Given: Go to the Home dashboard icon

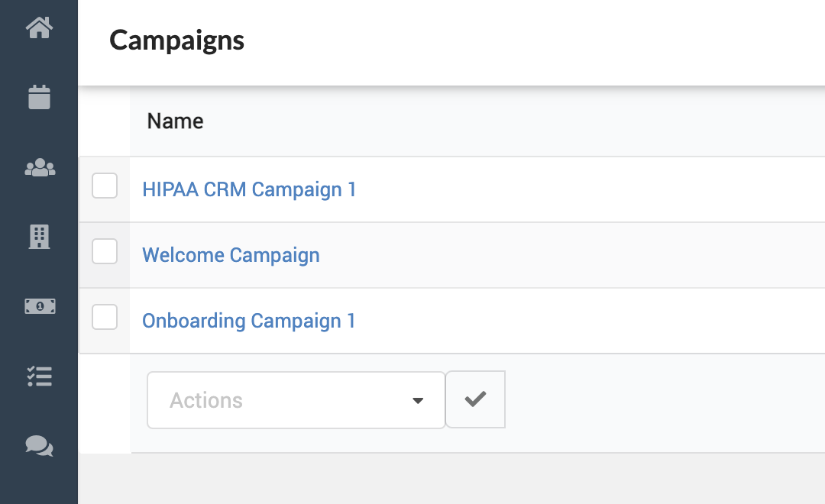Looking at the screenshot, I should coord(39,28).
